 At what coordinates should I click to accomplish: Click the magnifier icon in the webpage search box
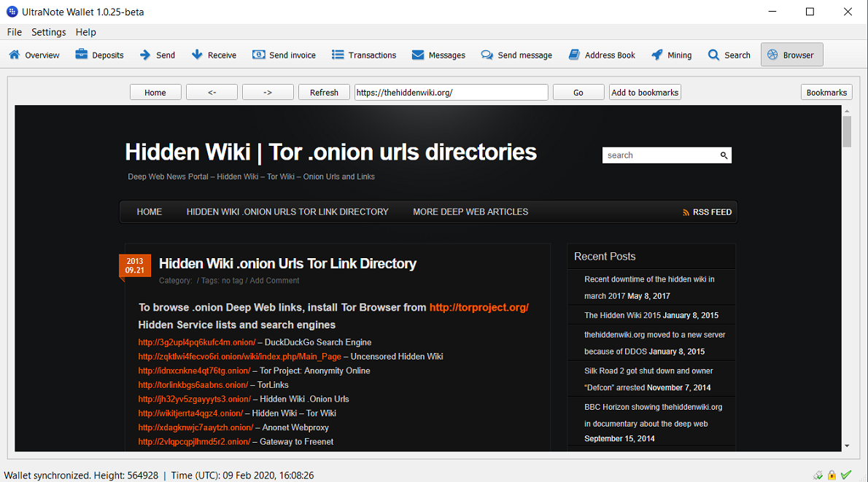coord(724,155)
